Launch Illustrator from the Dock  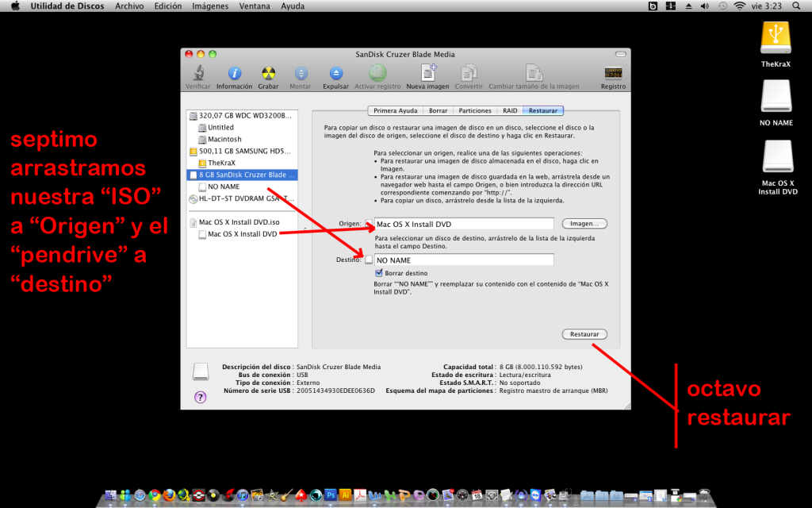(x=345, y=495)
